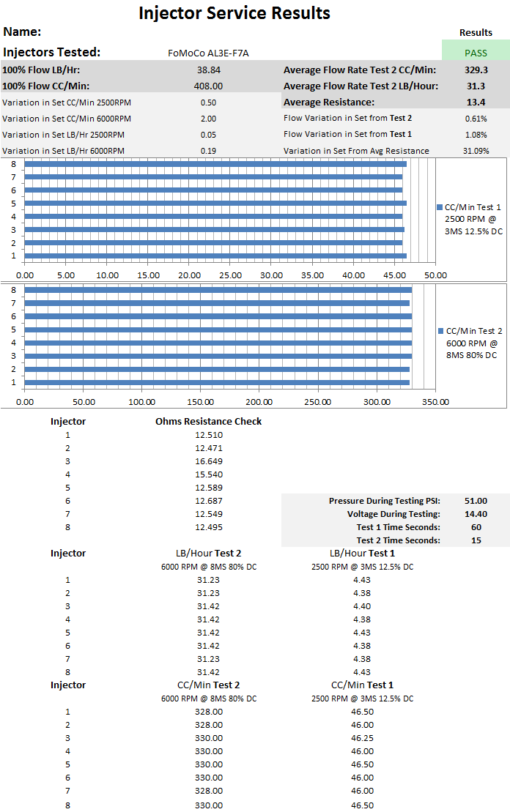Select injector 3 LB/Hour Test 1 value 4.40
510x812 pixels.
click(362, 606)
